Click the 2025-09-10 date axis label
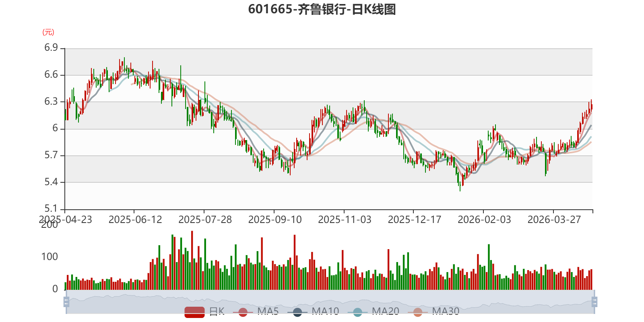 click(x=275, y=220)
